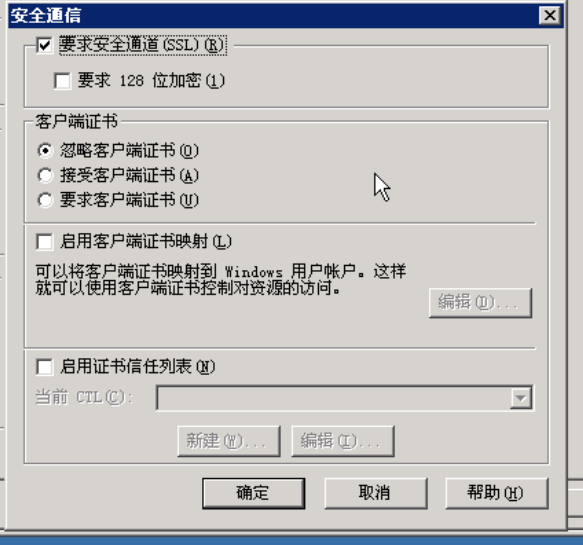Close the 安全通信 dialog with X
The height and width of the screenshot is (545, 583).
[x=550, y=16]
